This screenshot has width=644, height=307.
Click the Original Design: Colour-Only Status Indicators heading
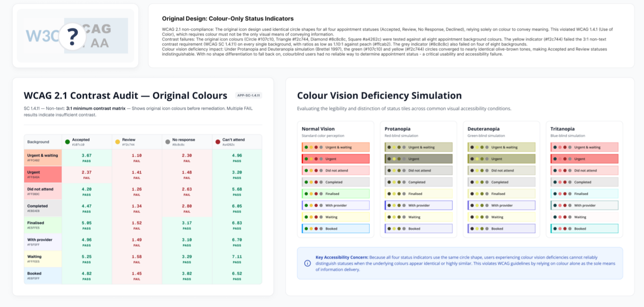point(228,19)
